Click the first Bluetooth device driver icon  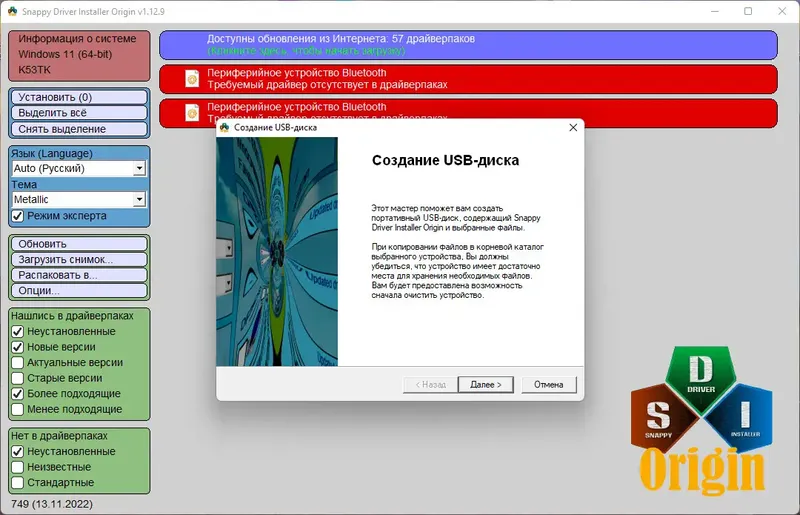pos(192,79)
